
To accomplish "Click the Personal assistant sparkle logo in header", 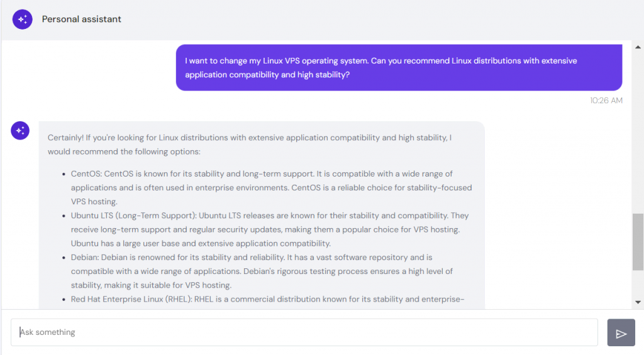I will coord(22,19).
